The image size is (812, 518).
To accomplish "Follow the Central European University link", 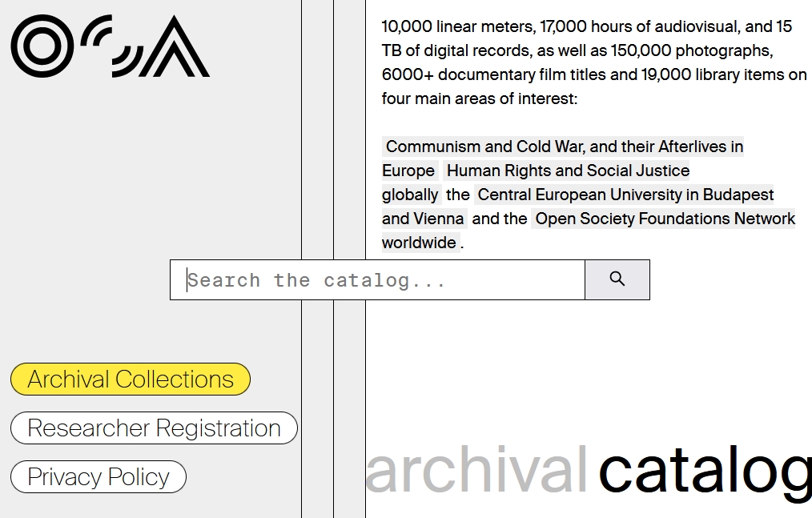I will coord(625,195).
